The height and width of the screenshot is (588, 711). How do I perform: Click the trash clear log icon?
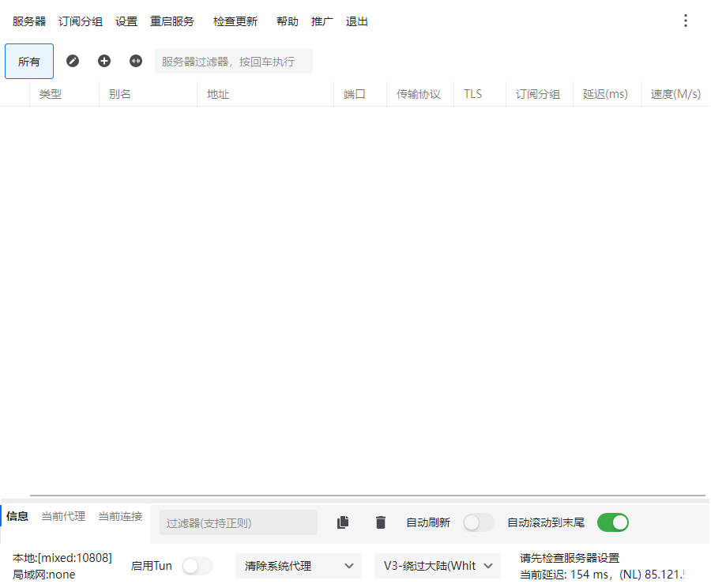tap(381, 522)
